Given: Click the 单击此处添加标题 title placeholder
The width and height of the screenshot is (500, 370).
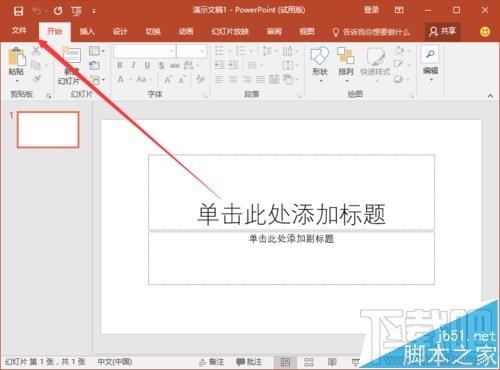Looking at the screenshot, I should click(x=291, y=192).
